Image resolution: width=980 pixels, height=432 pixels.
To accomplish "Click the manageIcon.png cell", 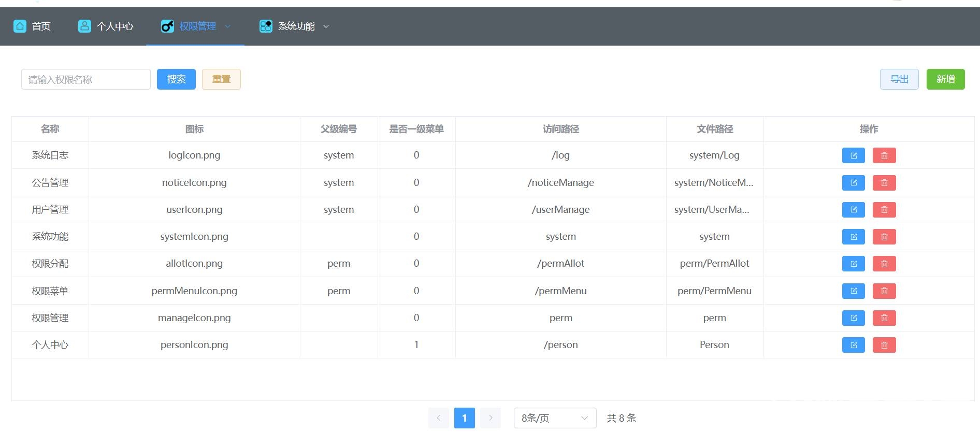I will coord(194,318).
